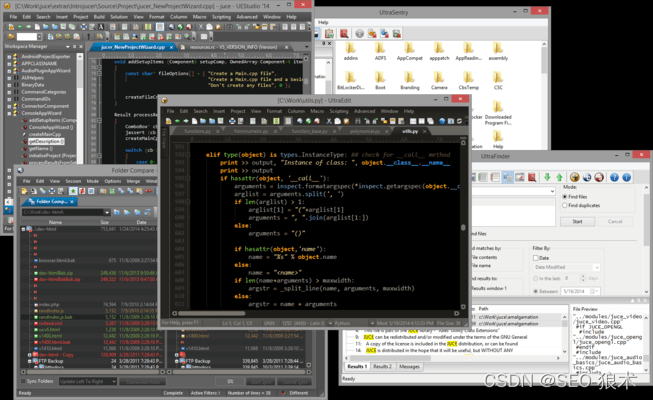The height and width of the screenshot is (400, 653).
Task: Click the blue question mark help icon in UltraFinder
Action: [x=614, y=177]
